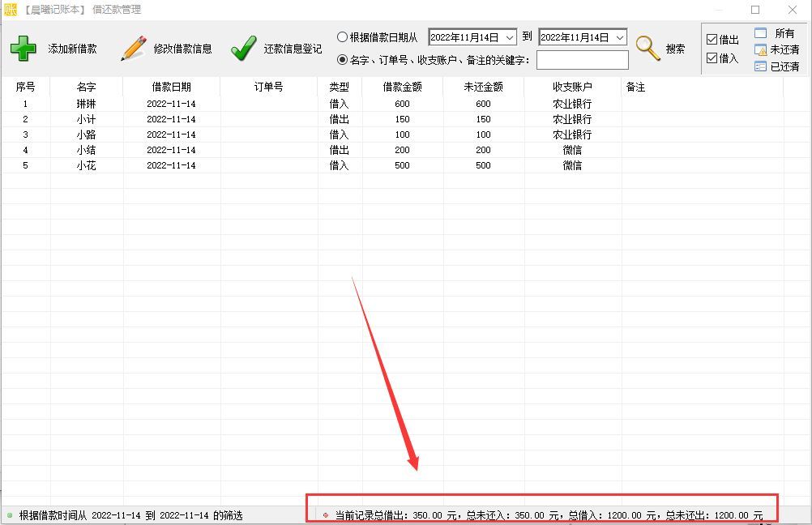The height and width of the screenshot is (525, 812).
Task: Click the pencil edit loan info icon
Action: tap(134, 49)
